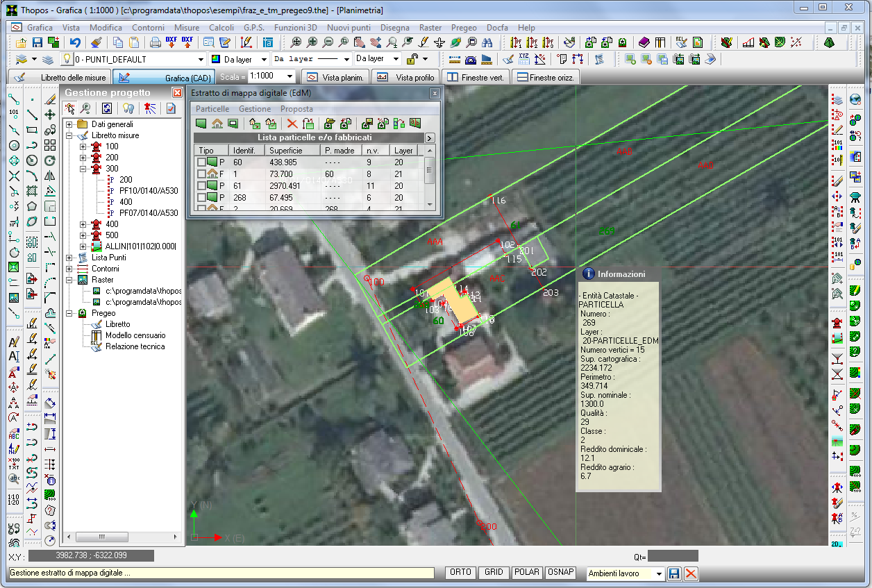
Task: Click the Finestre orizz. button
Action: click(x=545, y=77)
